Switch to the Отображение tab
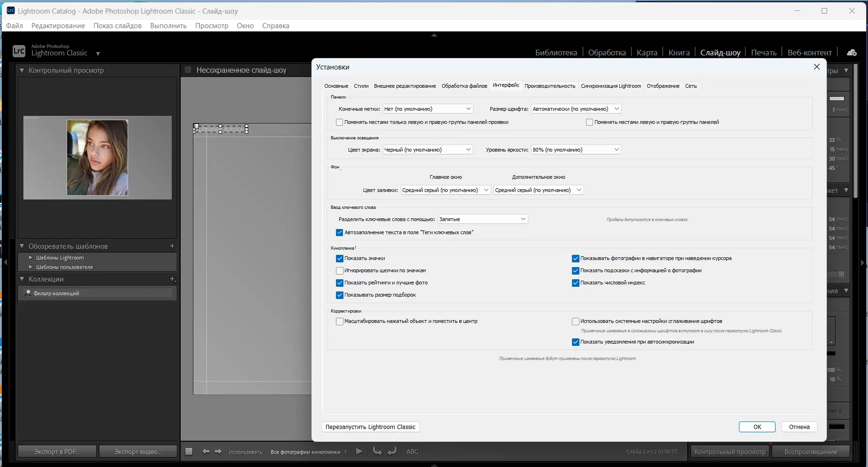The height and width of the screenshot is (467, 868). tap(663, 86)
